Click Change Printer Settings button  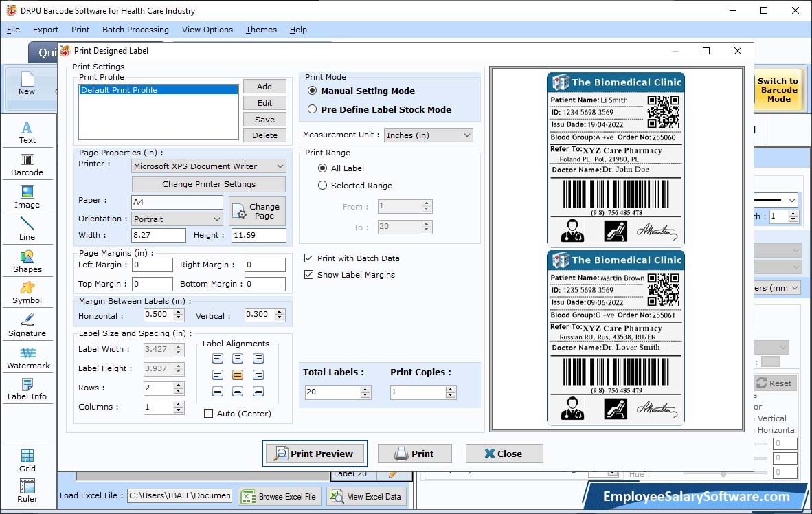[209, 184]
